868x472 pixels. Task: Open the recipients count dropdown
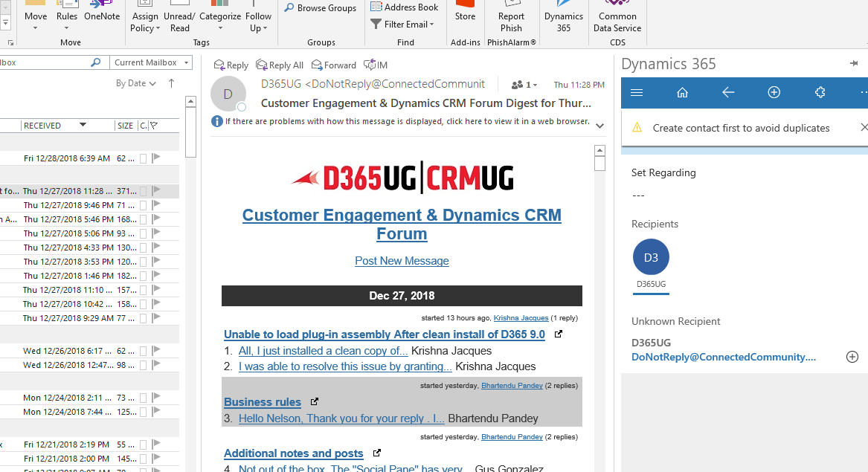pos(524,85)
